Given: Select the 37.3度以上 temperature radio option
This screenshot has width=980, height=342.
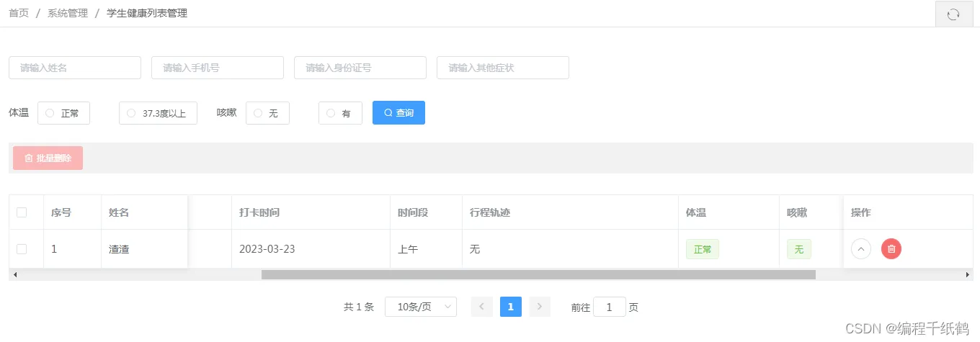Looking at the screenshot, I should (x=131, y=113).
